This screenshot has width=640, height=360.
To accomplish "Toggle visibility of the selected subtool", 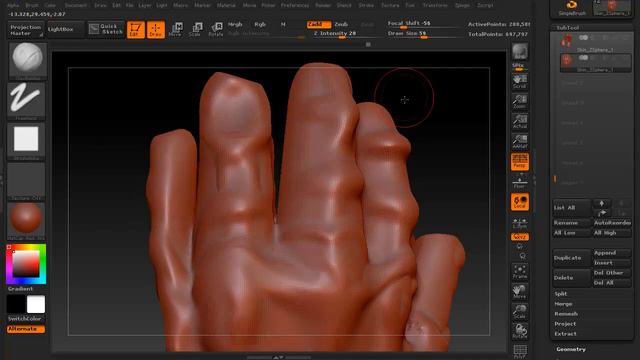I will [584, 58].
